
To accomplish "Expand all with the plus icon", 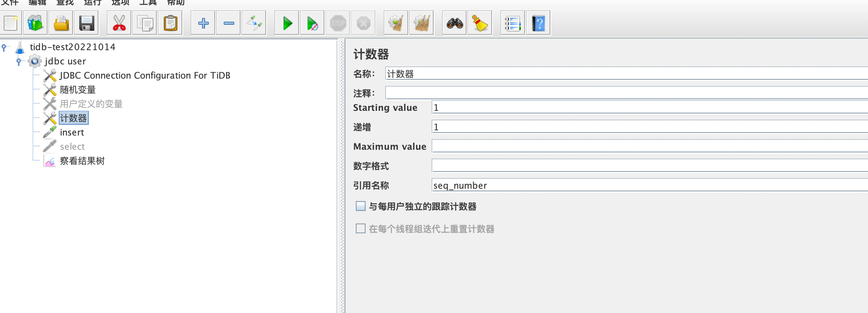I will [203, 23].
